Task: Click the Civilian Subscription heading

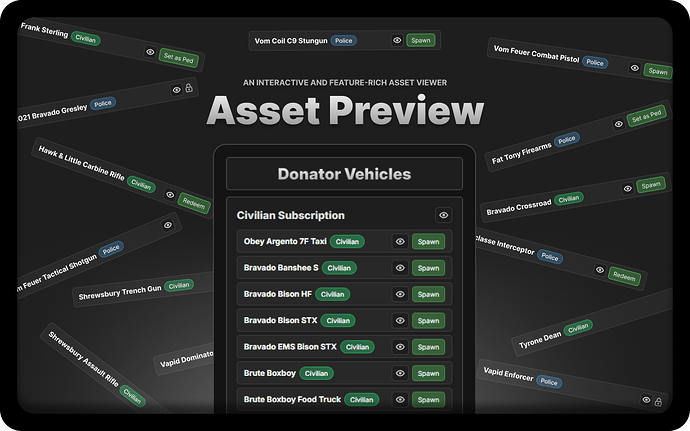Action: tap(290, 215)
